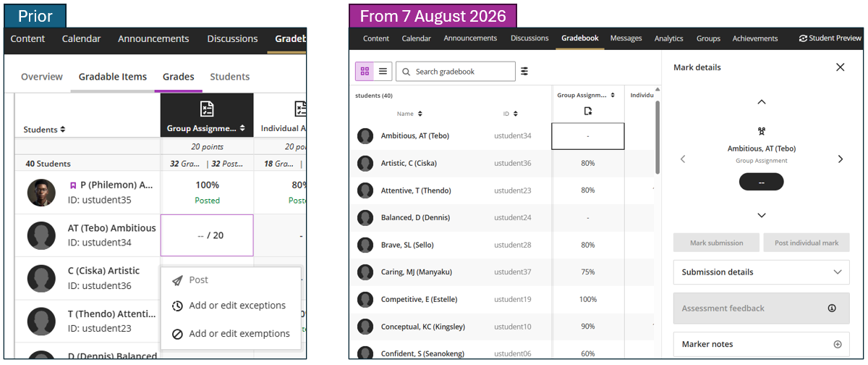Viewport: 868px width, 365px height.
Task: Switch to list view in gradebook
Action: tap(383, 71)
